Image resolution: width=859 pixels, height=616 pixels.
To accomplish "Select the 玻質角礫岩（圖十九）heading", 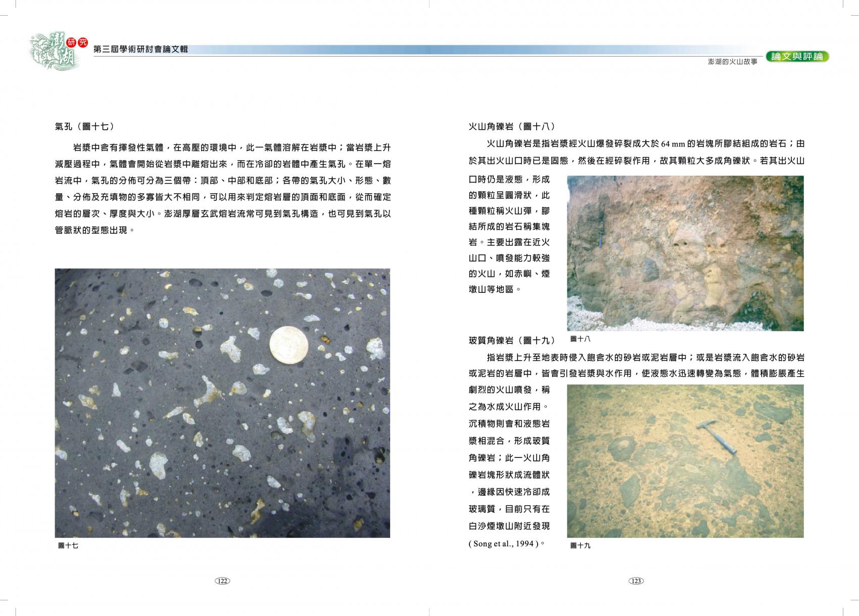I will (512, 340).
